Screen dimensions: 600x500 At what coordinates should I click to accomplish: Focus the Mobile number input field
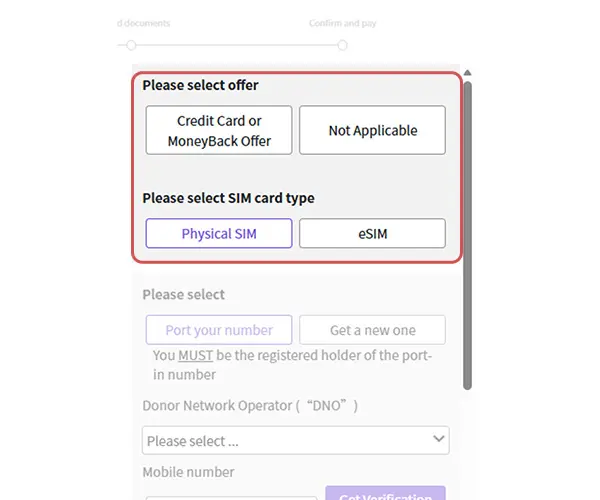point(231,496)
